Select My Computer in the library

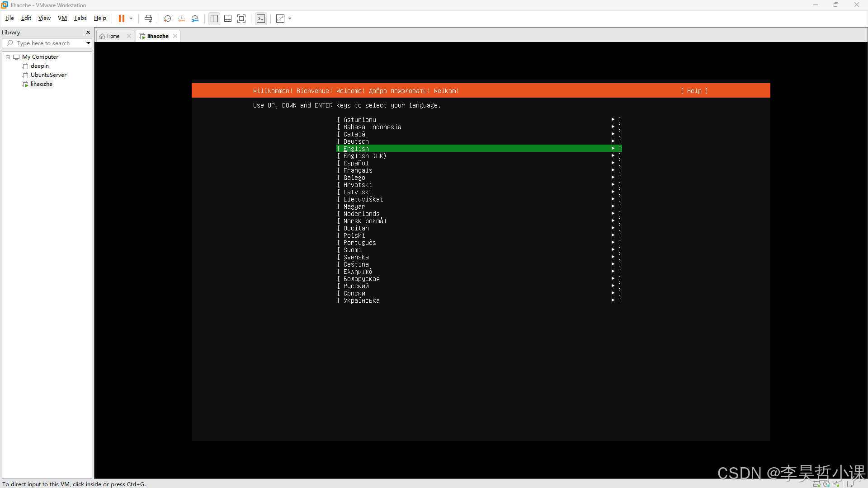40,57
